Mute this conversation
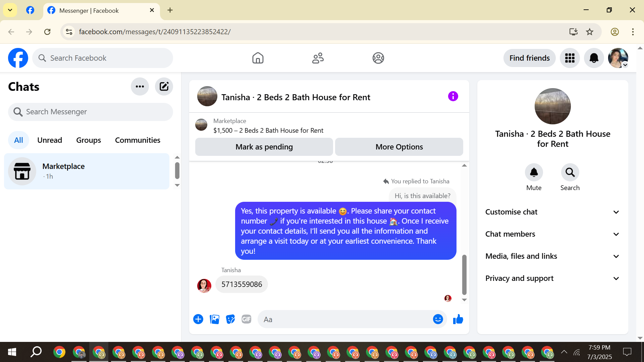The width and height of the screenshot is (644, 362). (534, 172)
